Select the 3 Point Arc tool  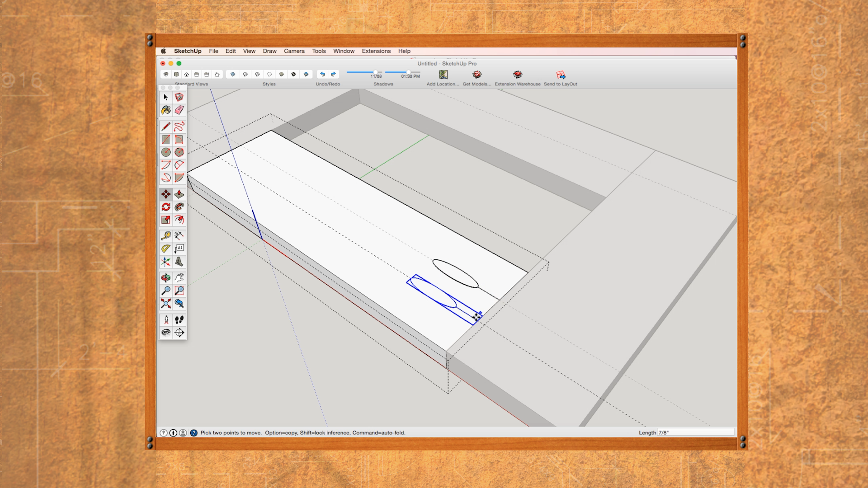[166, 178]
